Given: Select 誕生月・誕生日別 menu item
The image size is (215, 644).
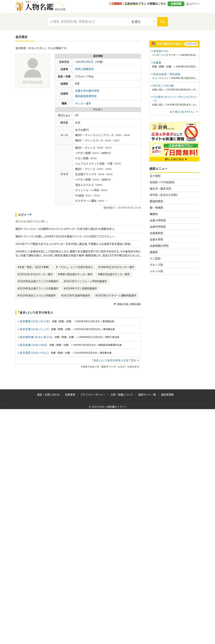Looking at the screenshot, I should click(x=174, y=189).
